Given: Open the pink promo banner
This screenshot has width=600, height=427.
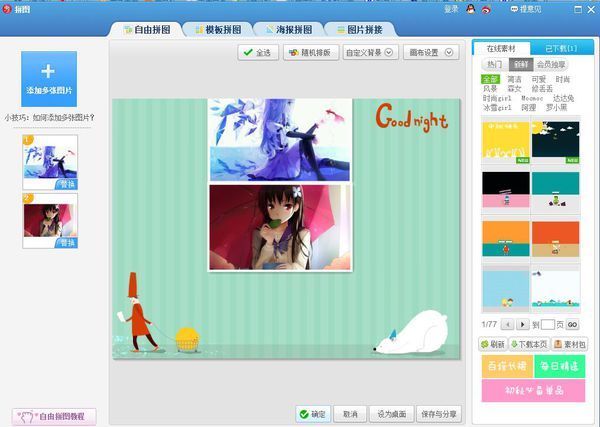Looking at the screenshot, I should point(533,391).
